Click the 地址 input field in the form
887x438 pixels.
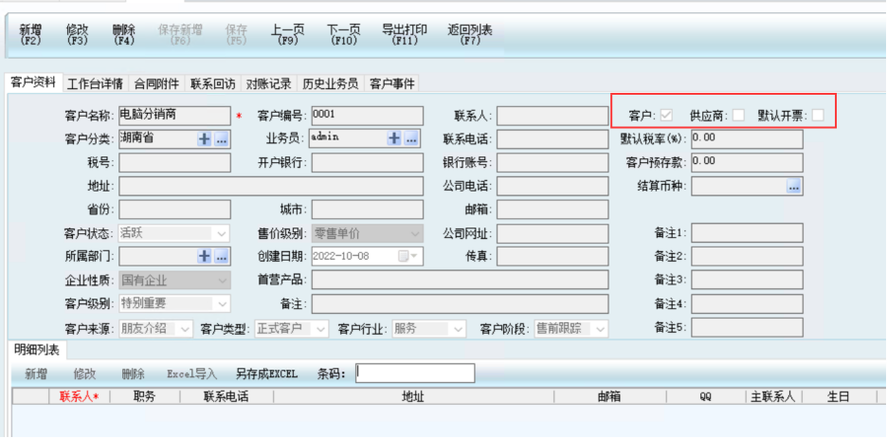[271, 186]
